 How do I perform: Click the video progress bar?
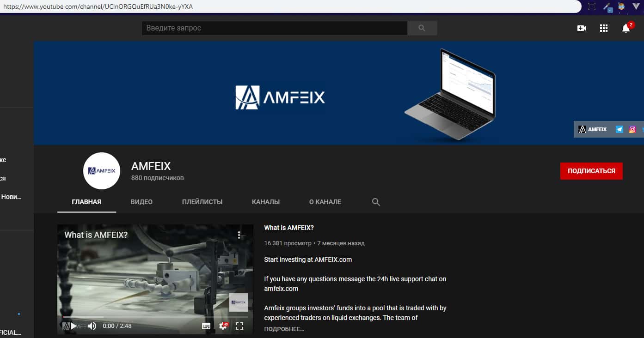tap(155, 317)
